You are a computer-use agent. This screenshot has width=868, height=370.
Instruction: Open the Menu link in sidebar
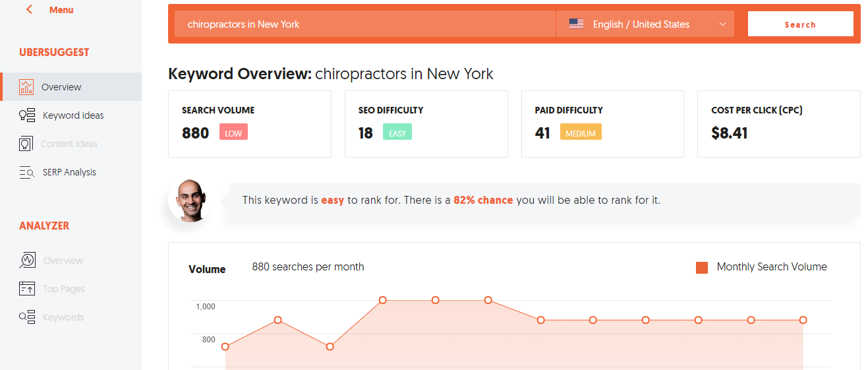click(61, 10)
